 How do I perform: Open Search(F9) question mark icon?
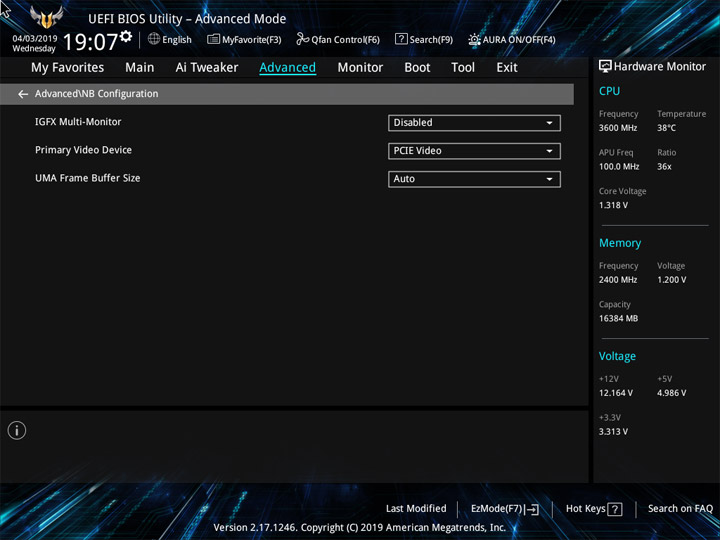click(401, 39)
